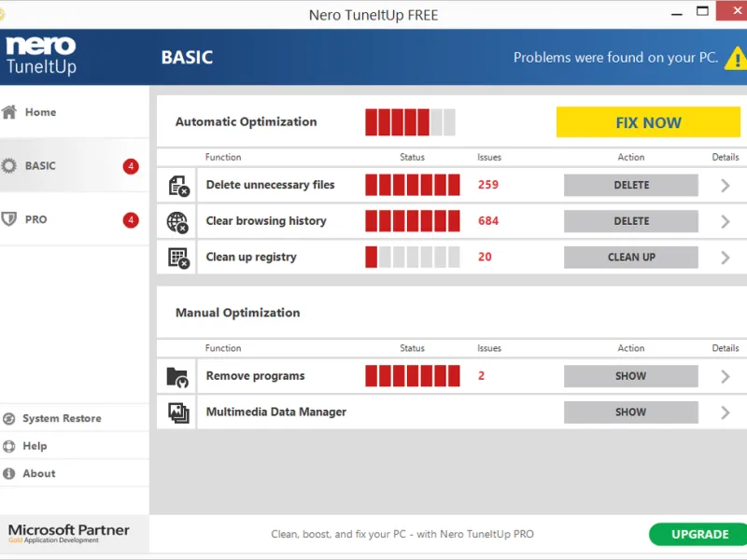Click the Delete unnecessary files label
The width and height of the screenshot is (747, 560).
(270, 185)
